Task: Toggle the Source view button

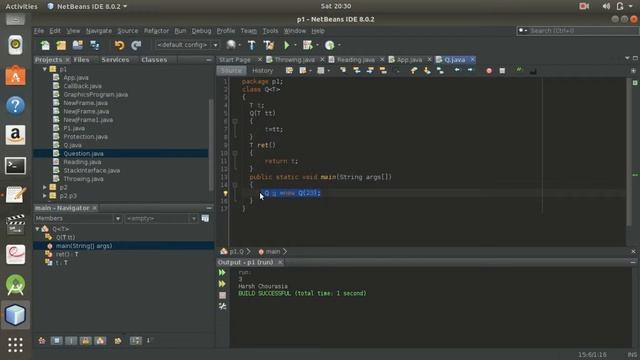Action: click(231, 71)
